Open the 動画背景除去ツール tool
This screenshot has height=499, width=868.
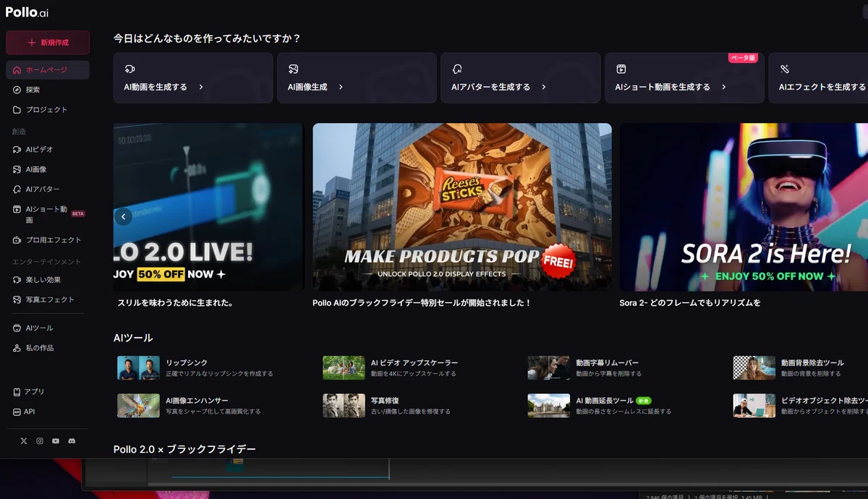[x=789, y=367]
